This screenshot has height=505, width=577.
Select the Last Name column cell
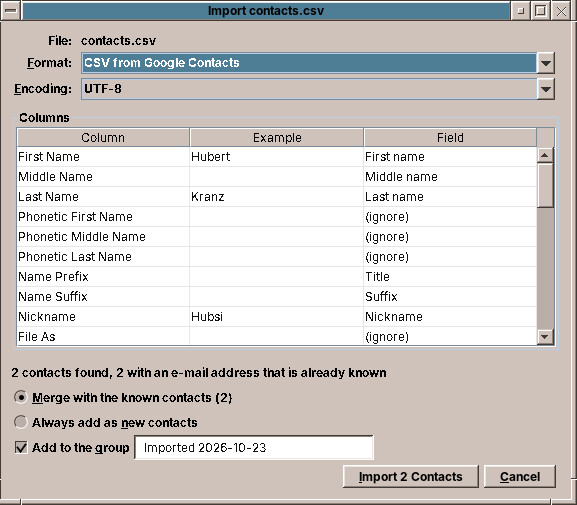point(103,197)
